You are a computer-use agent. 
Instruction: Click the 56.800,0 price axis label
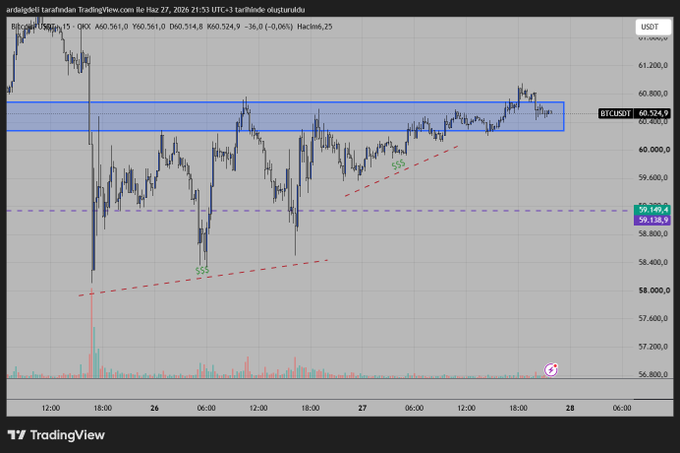(x=653, y=374)
